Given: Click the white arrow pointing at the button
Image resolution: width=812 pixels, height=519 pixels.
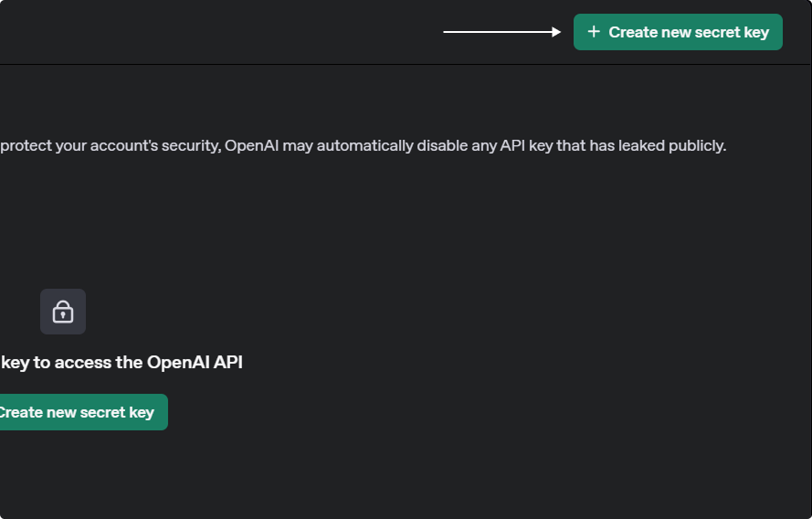Looking at the screenshot, I should coord(501,32).
